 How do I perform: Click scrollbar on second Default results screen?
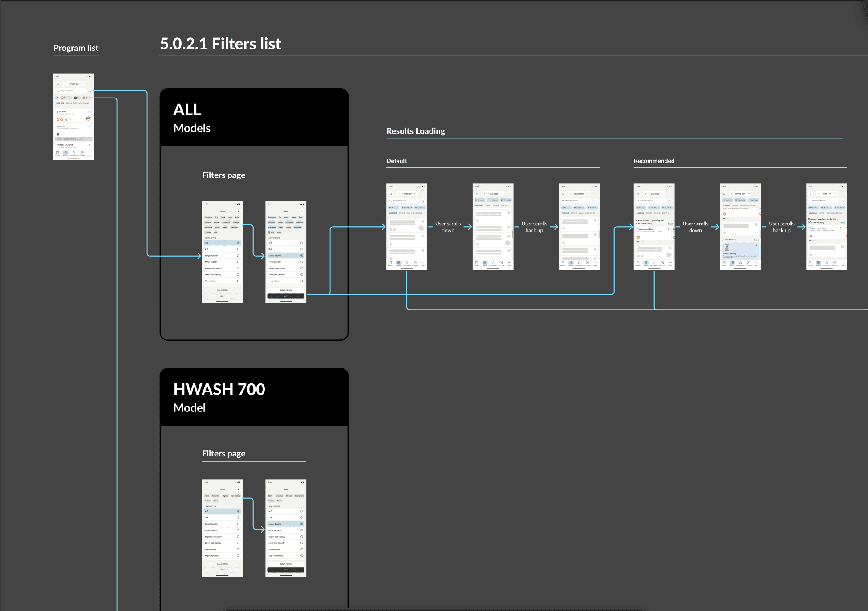click(512, 235)
